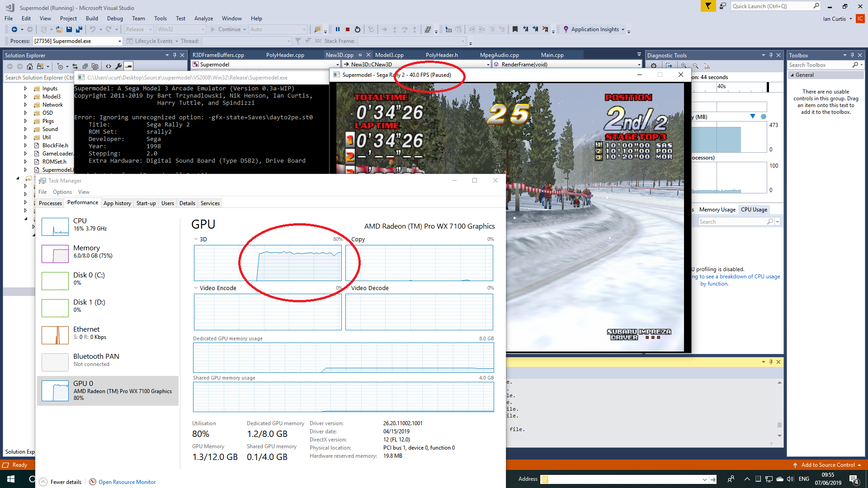The image size is (868, 488).
Task: Click Add to Source Control in status bar
Action: click(828, 465)
